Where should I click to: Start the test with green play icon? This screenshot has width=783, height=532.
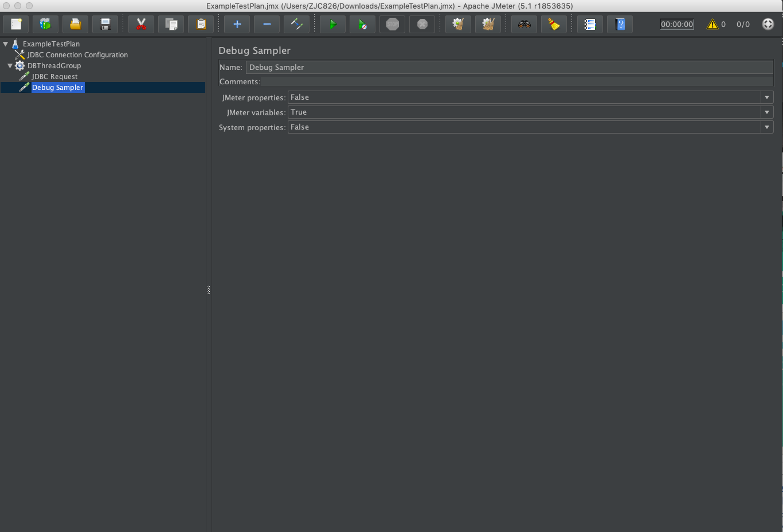pyautogui.click(x=332, y=24)
